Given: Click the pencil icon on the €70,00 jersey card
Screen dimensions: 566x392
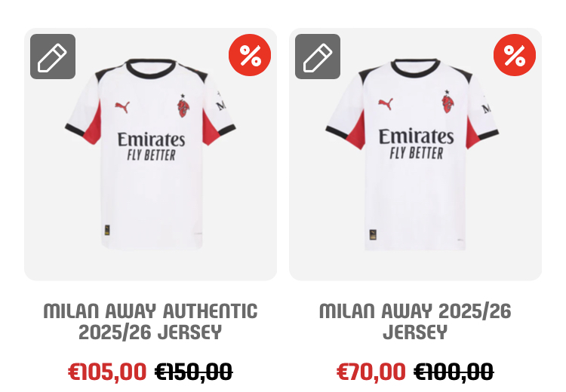Looking at the screenshot, I should [x=318, y=57].
